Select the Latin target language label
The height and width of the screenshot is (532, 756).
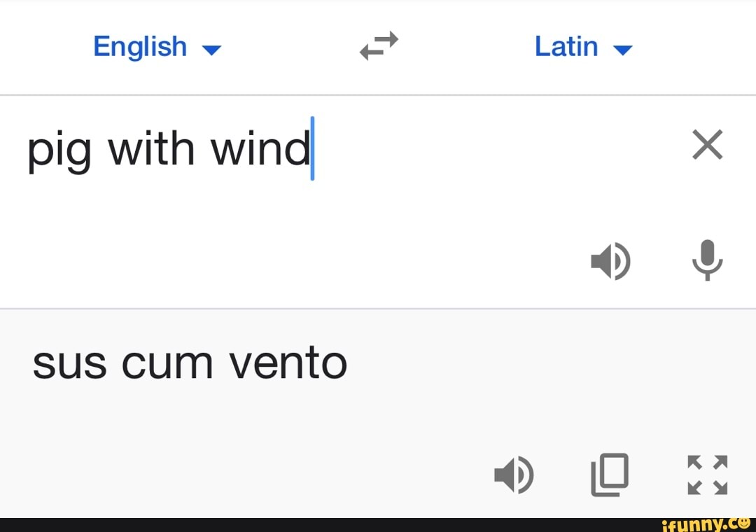[x=566, y=47]
